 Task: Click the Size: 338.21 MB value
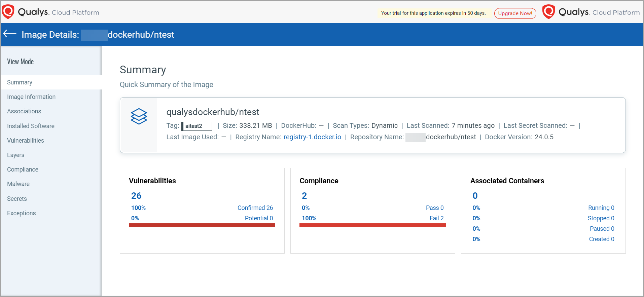[x=255, y=125]
